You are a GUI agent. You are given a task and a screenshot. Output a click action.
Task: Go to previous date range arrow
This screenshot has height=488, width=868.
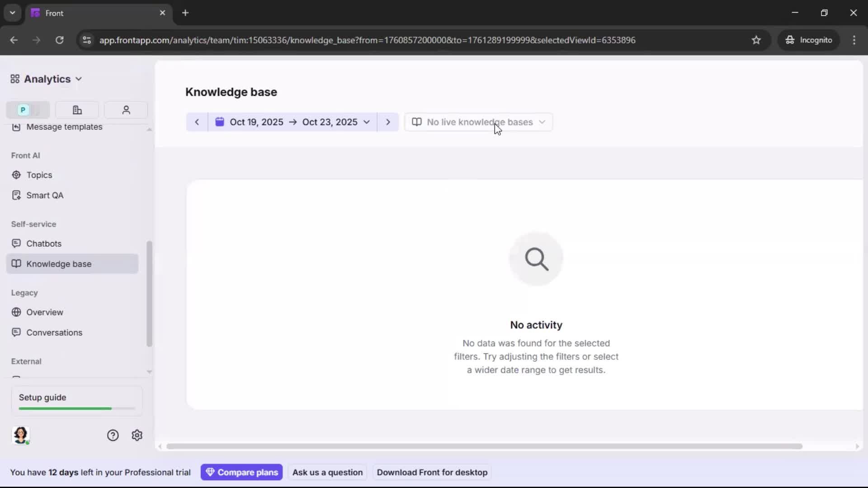point(197,122)
